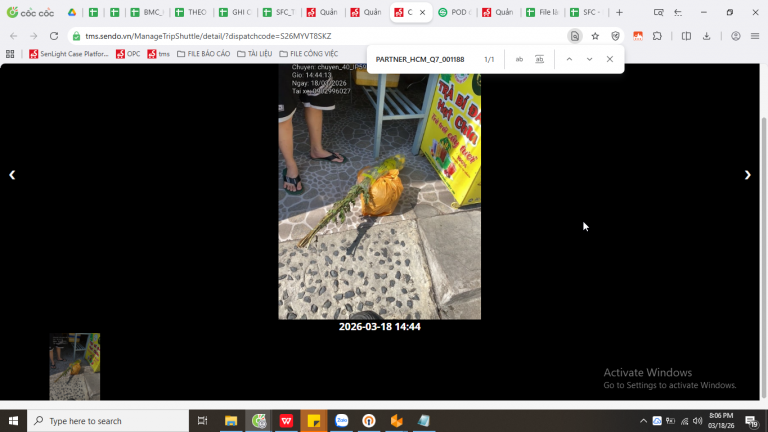Toggle whole word match option in find bar
Viewport: 768px width, 432px height.
(x=539, y=59)
